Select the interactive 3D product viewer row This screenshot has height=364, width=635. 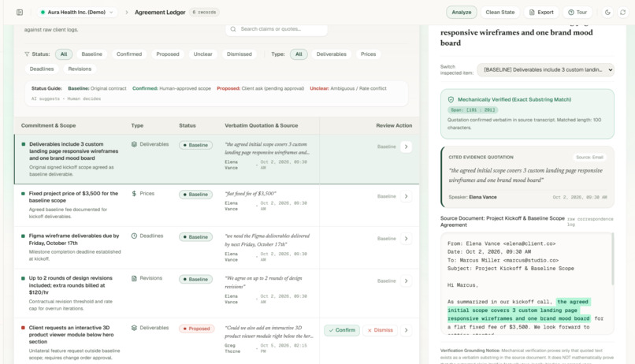pos(217,341)
